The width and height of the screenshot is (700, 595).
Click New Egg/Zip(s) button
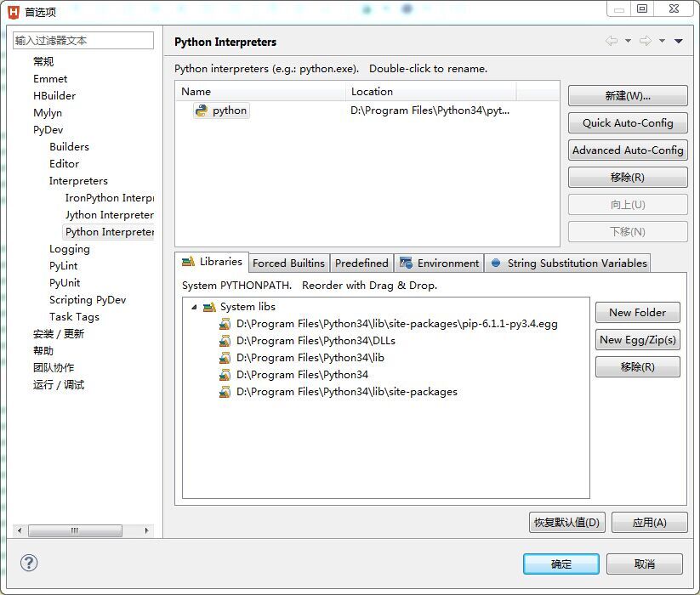pos(638,340)
